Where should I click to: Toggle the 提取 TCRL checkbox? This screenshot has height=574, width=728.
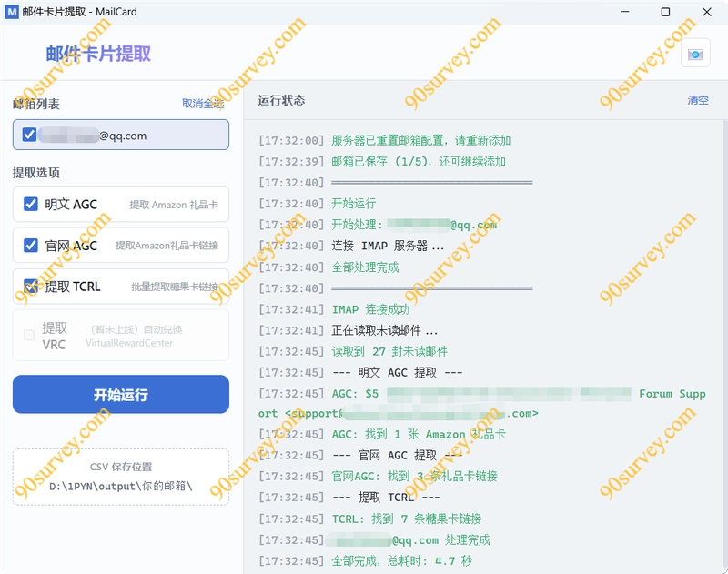31,286
